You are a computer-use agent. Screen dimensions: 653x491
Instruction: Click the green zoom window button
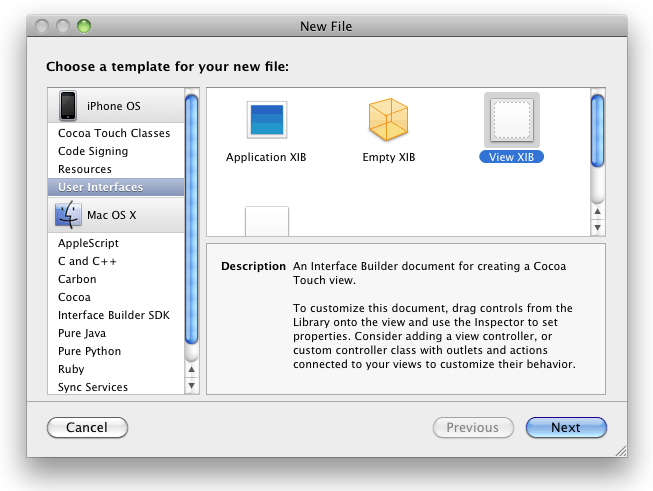(84, 26)
